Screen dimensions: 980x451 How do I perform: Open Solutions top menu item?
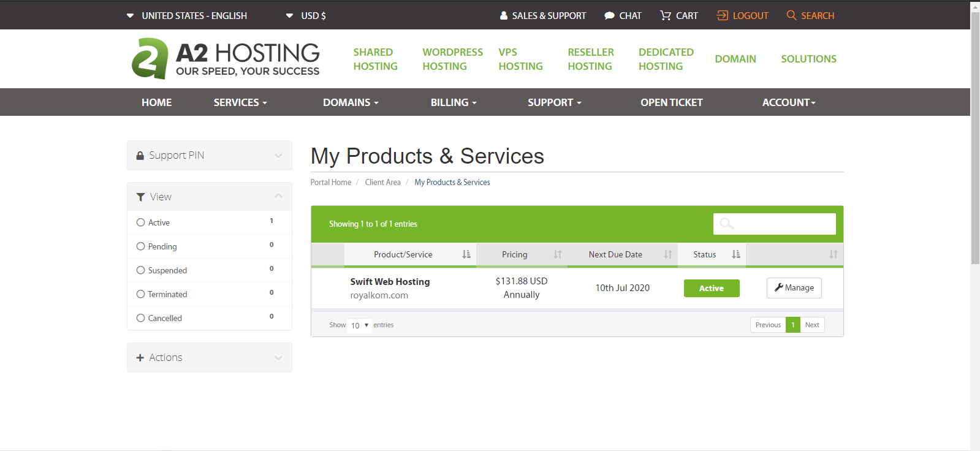pyautogui.click(x=808, y=59)
